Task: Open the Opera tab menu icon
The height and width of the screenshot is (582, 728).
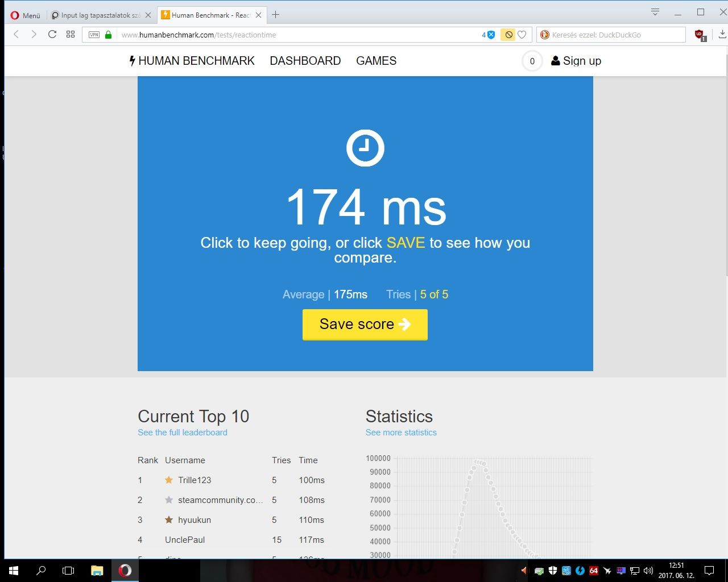Action: pos(655,12)
